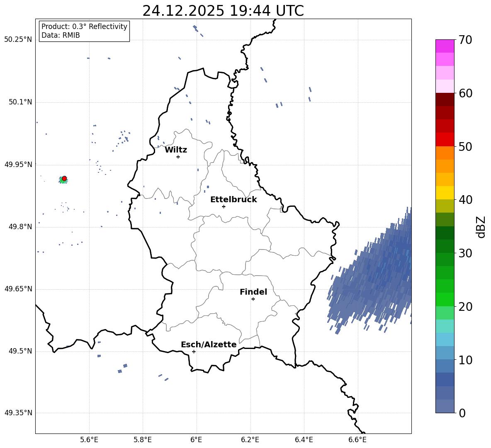Click the 6.2°E longitude label
This screenshot has width=491, height=448.
(x=250, y=440)
